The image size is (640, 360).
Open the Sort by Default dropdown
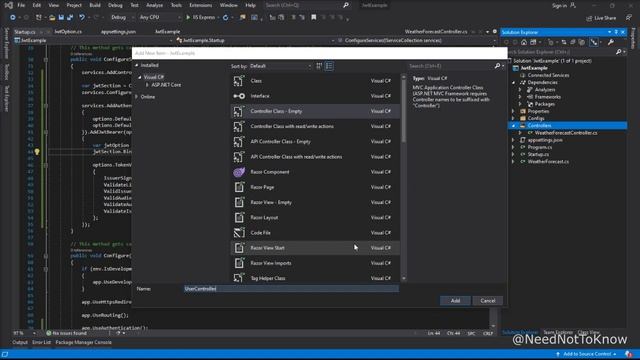pyautogui.click(x=280, y=66)
